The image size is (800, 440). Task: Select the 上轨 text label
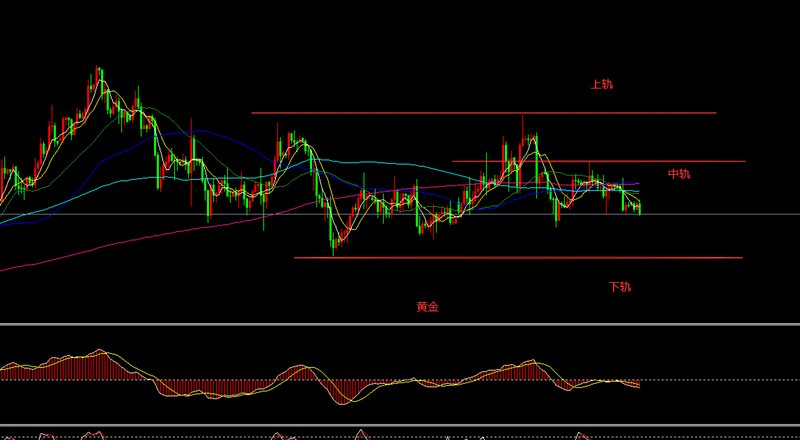tap(602, 85)
